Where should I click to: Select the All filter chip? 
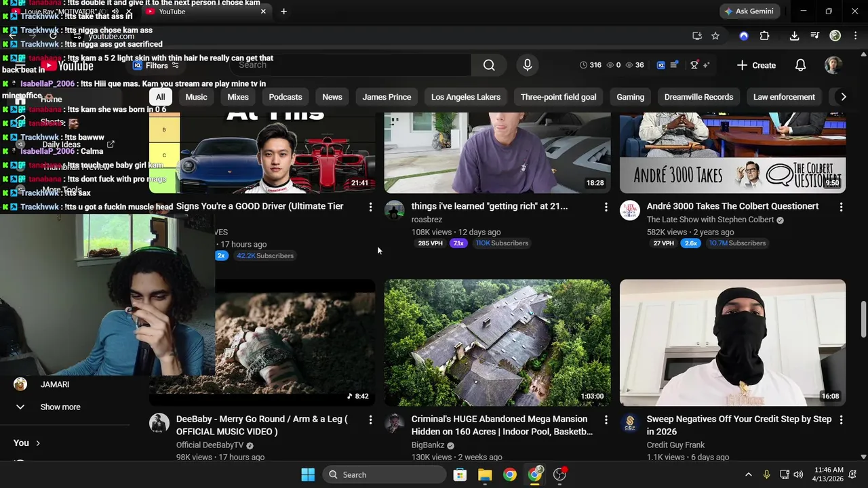(x=161, y=97)
